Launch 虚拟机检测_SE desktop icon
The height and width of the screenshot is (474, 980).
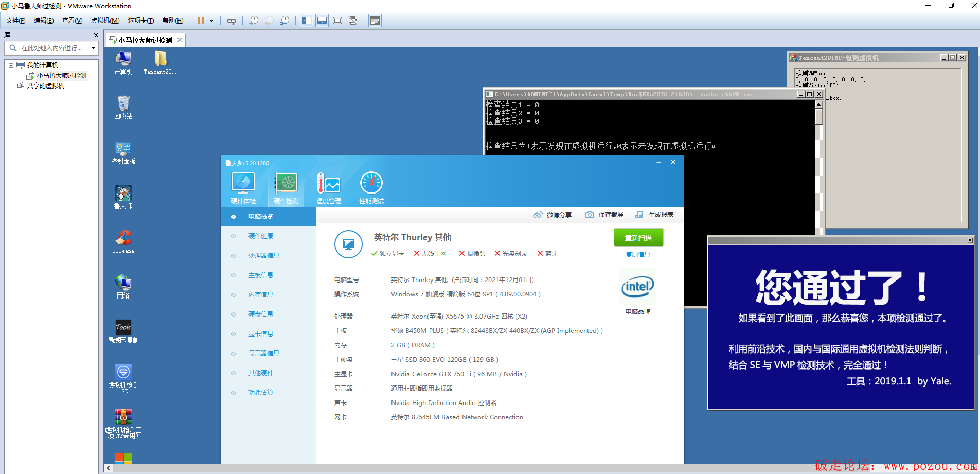(x=123, y=378)
